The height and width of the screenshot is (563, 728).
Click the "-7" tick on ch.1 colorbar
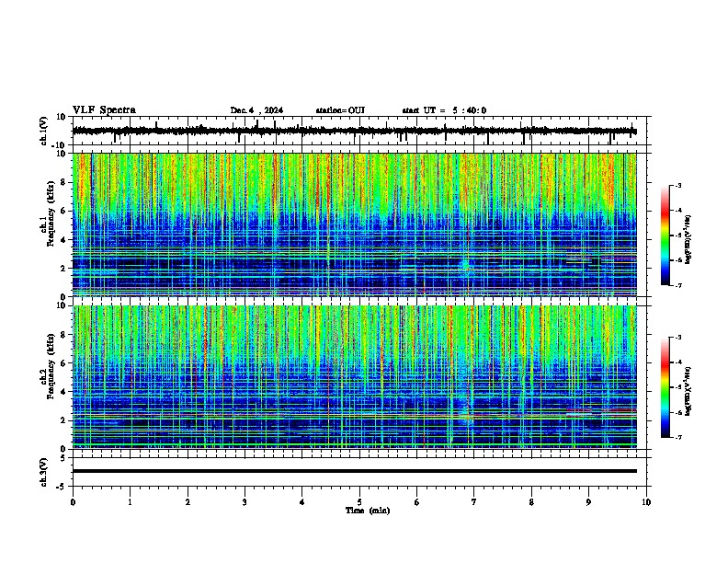pyautogui.click(x=678, y=285)
